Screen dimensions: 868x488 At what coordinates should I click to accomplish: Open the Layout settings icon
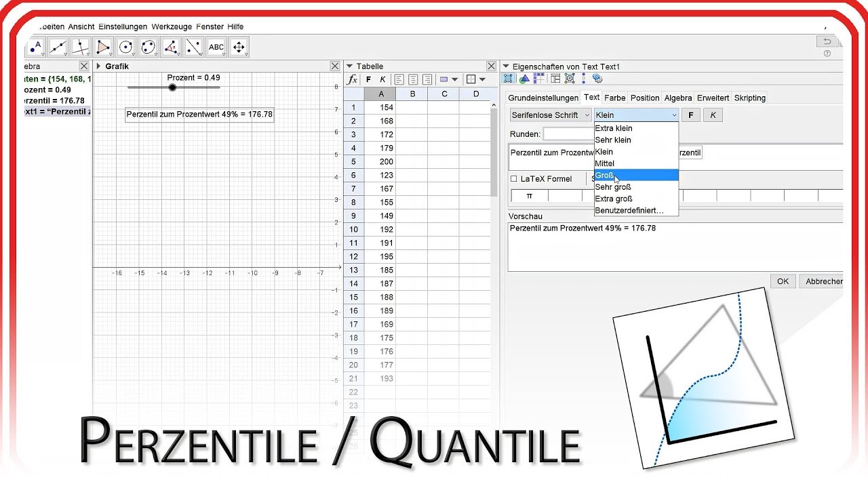555,79
